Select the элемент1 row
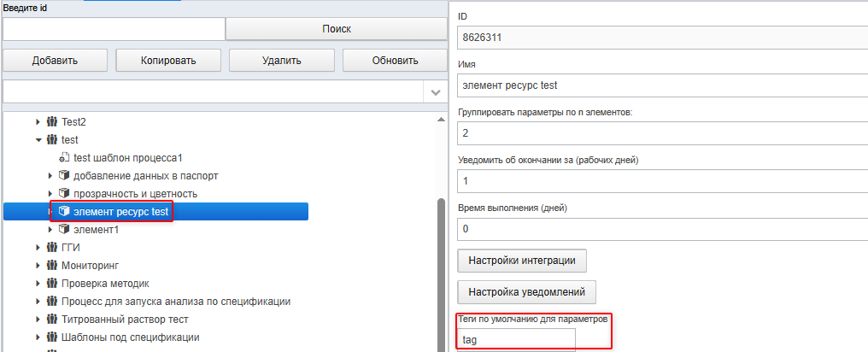Image resolution: width=868 pixels, height=352 pixels. pos(96,230)
